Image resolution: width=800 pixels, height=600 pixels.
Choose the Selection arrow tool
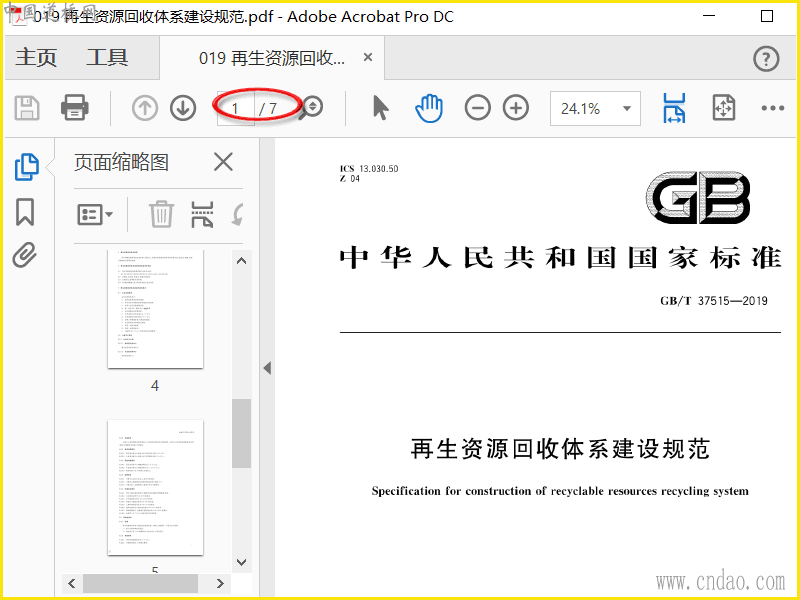click(x=381, y=108)
